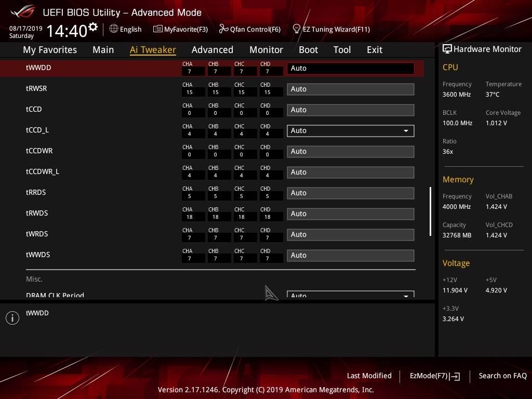Image resolution: width=532 pixels, height=399 pixels.
Task: Select the tRRDS row label
Action: pos(36,192)
